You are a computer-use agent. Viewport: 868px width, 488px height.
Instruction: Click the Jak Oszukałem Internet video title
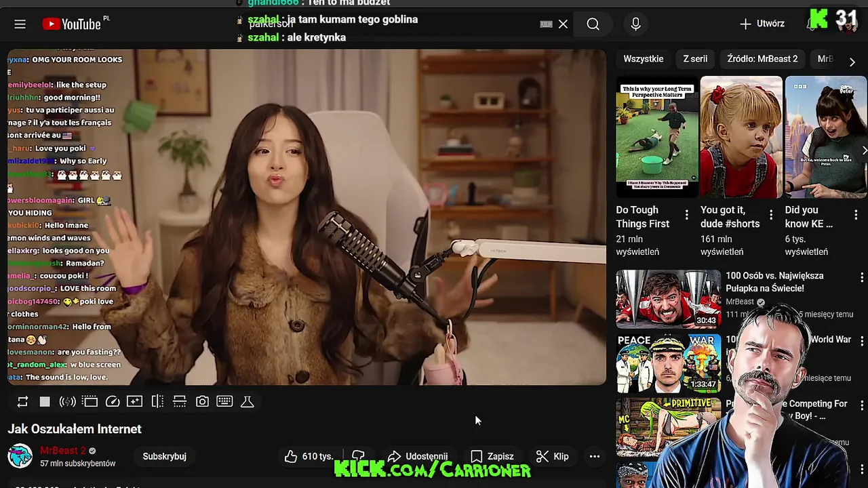tap(75, 429)
